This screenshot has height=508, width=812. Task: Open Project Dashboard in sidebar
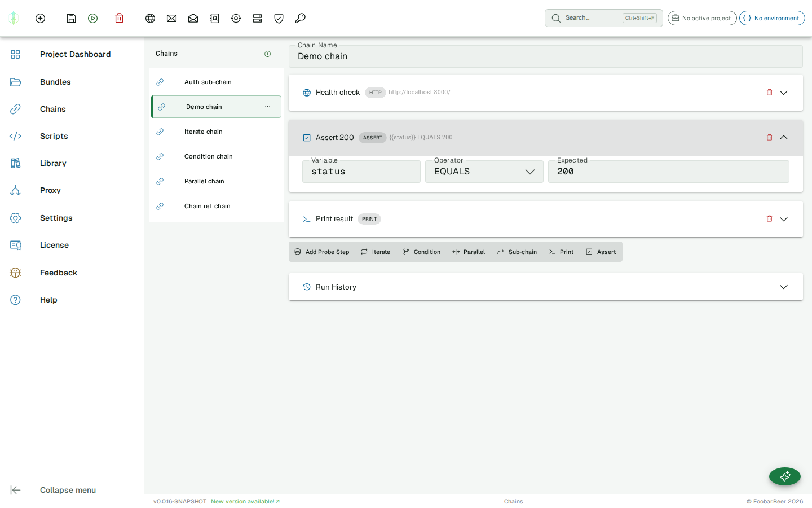[x=72, y=54]
